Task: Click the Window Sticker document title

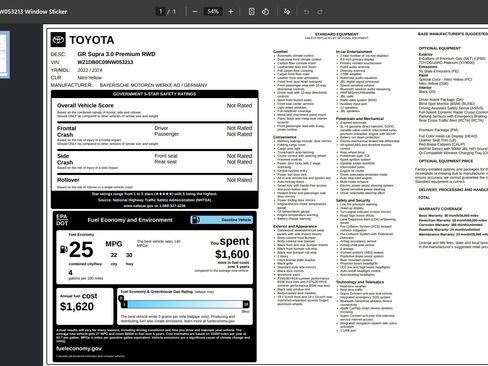Action: pos(33,12)
